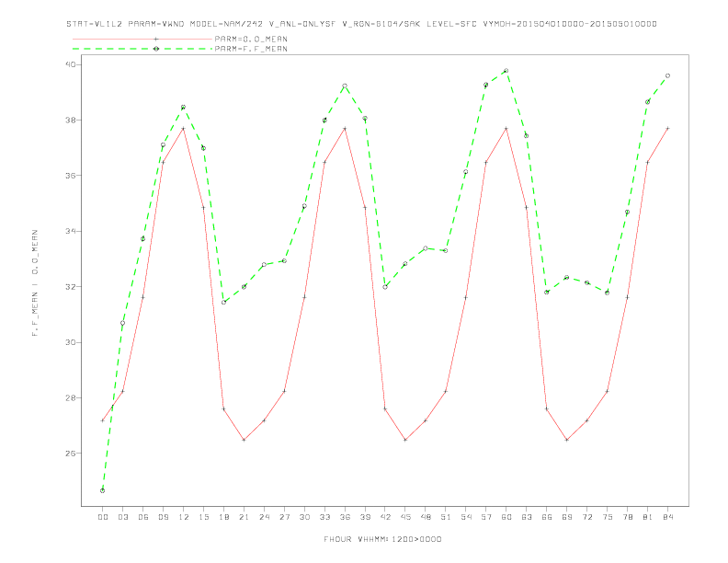The image size is (728, 563).
Task: Click the x-axis tick label 54
Action: [466, 517]
